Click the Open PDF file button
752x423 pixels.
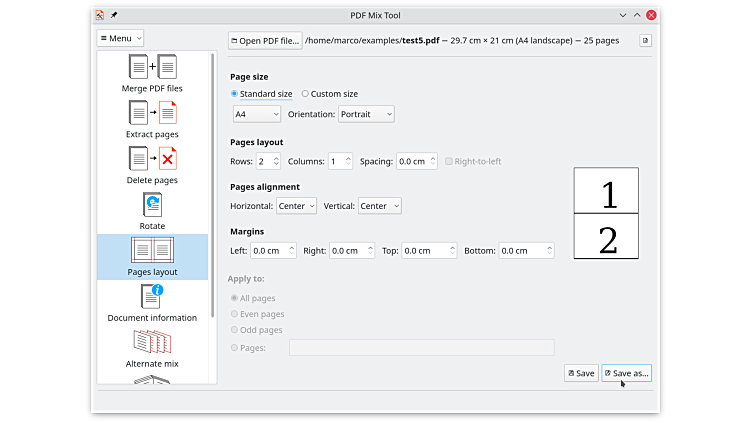tap(265, 41)
